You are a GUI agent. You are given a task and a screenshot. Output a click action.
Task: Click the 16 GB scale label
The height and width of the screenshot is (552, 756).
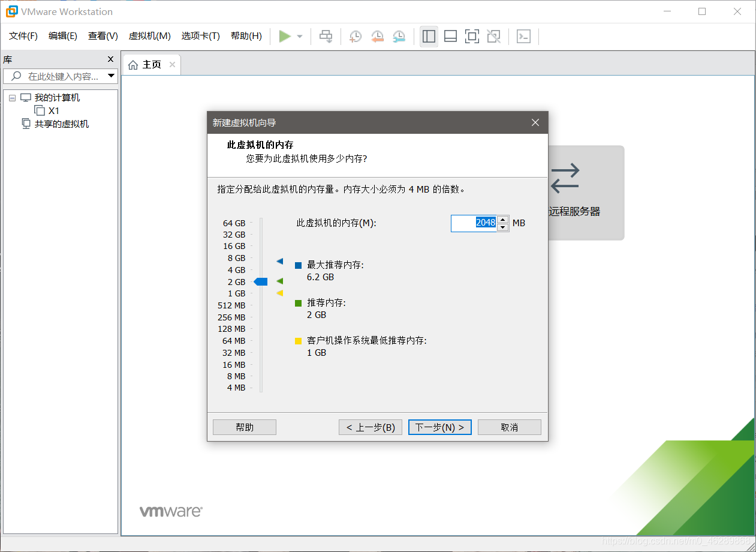point(234,246)
